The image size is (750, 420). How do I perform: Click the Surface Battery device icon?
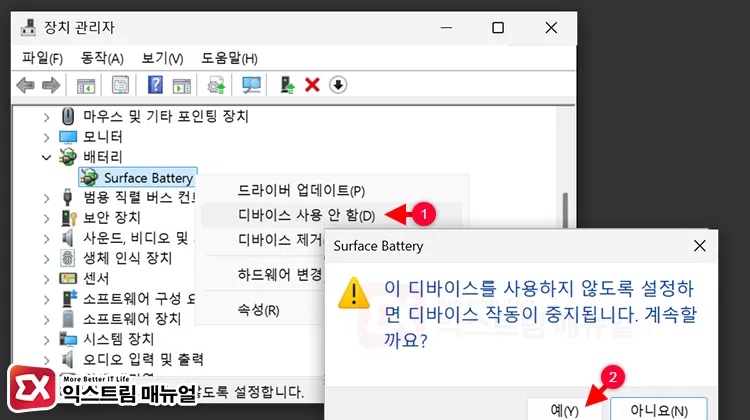coord(89,177)
